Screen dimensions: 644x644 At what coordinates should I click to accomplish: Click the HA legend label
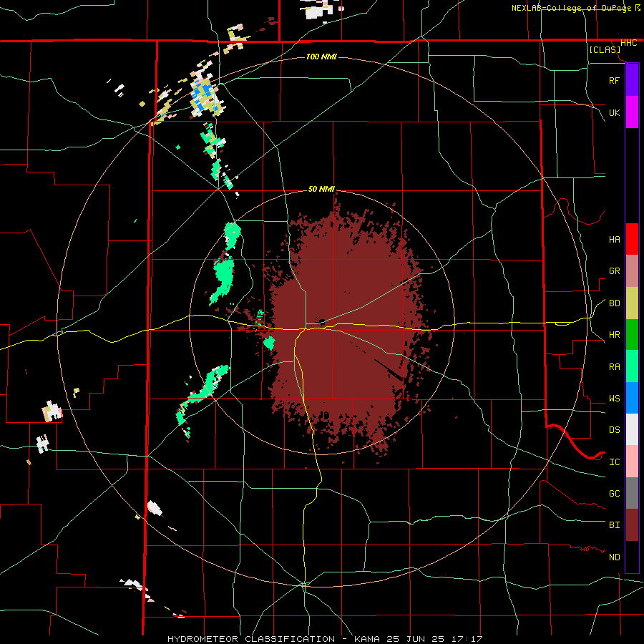(x=614, y=239)
